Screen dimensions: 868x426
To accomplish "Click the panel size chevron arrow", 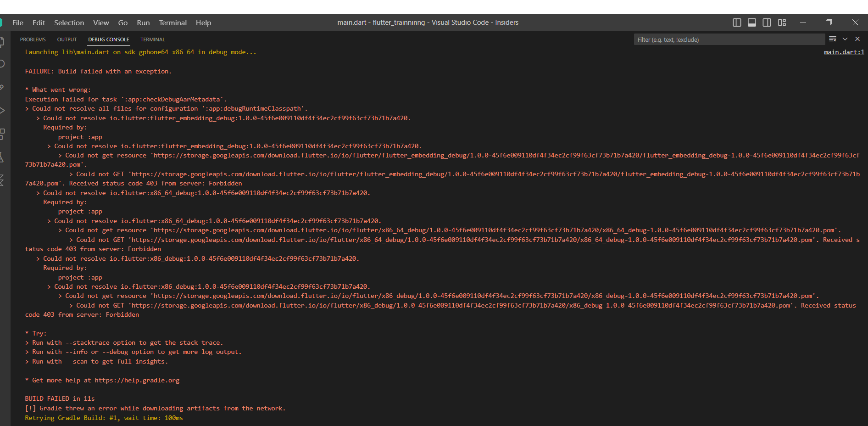I will (845, 39).
